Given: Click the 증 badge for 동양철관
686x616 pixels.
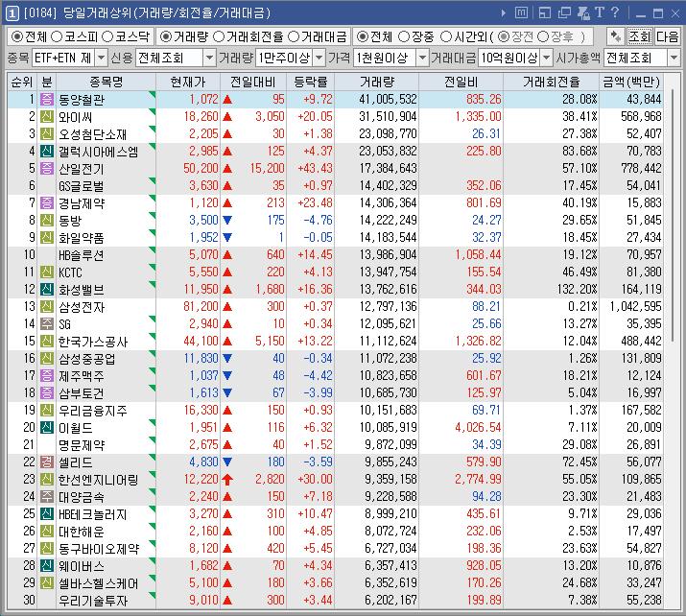Looking at the screenshot, I should point(47,100).
